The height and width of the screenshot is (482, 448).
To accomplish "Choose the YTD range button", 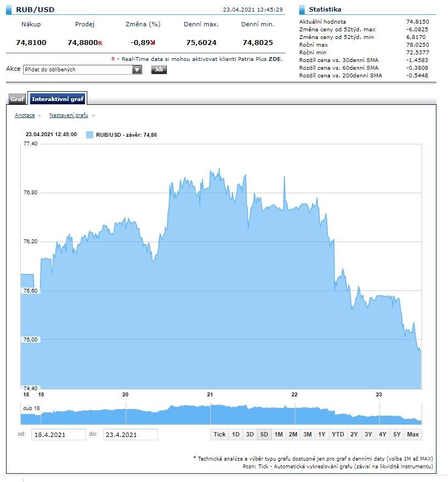I will point(338,434).
